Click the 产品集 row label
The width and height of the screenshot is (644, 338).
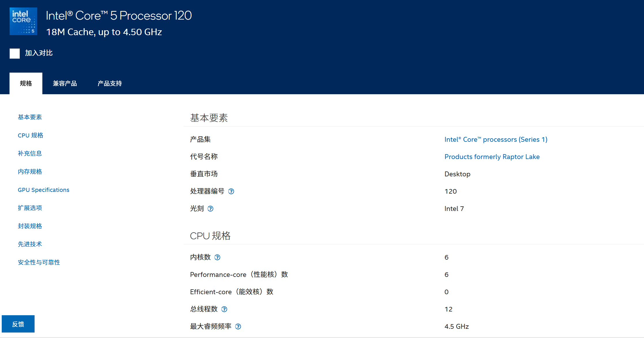point(201,139)
